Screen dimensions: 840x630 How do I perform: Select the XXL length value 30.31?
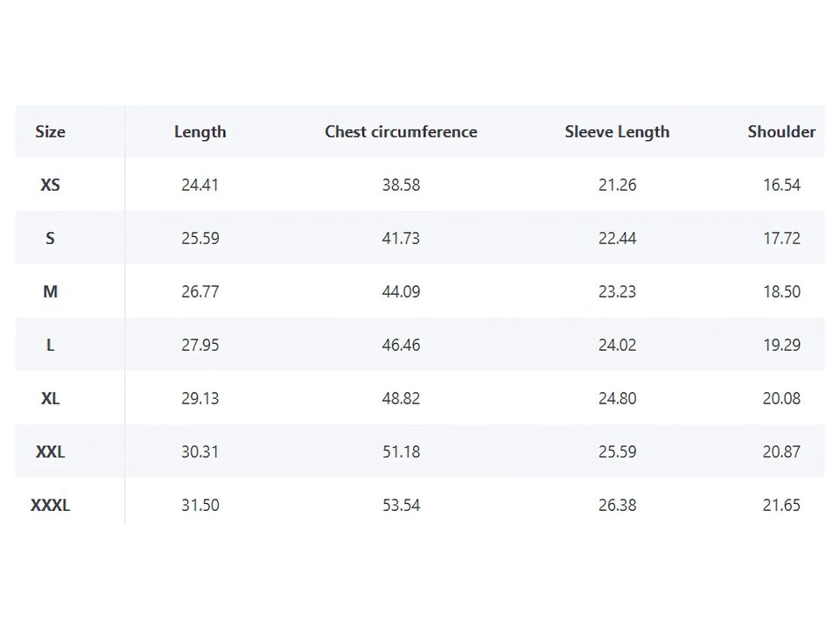(199, 452)
